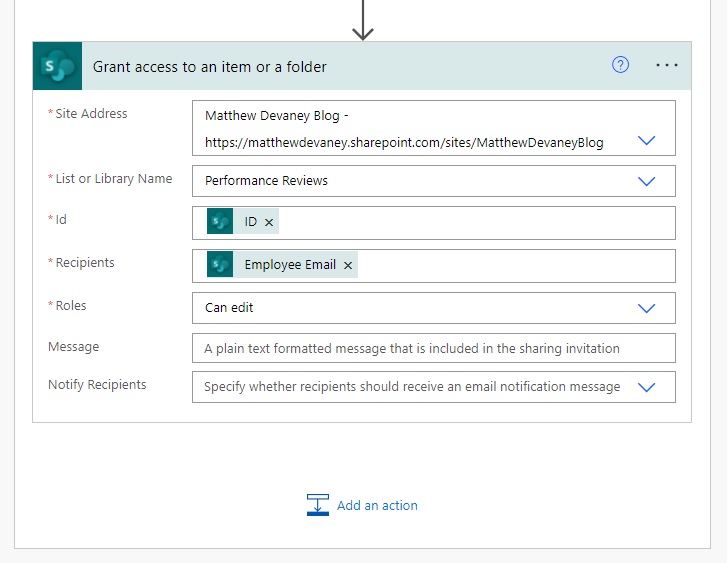
Task: Remove the Employee Email token
Action: point(348,265)
